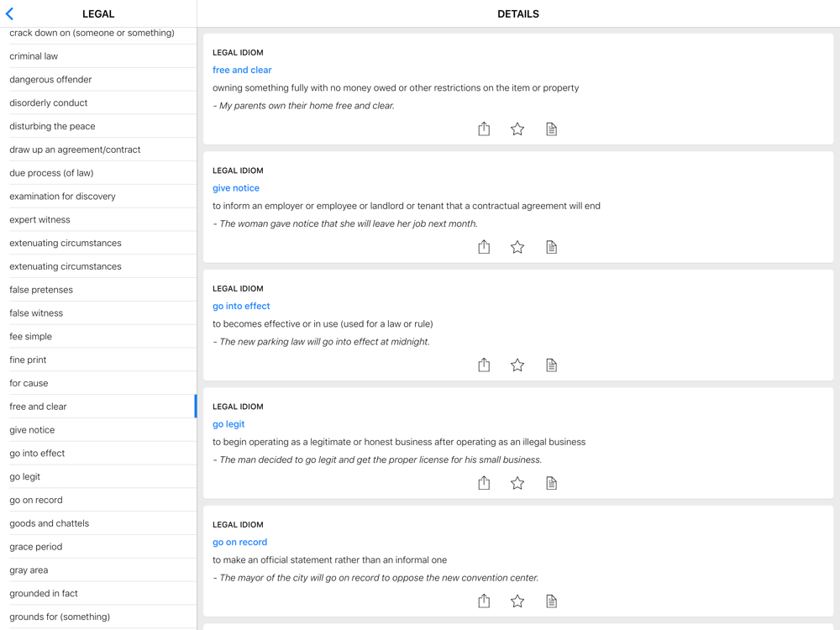Select 'due process (of law)' list item
The width and height of the screenshot is (840, 630).
pos(51,173)
